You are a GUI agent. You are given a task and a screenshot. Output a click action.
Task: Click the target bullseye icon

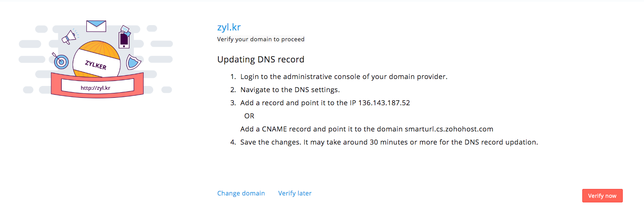point(60,61)
